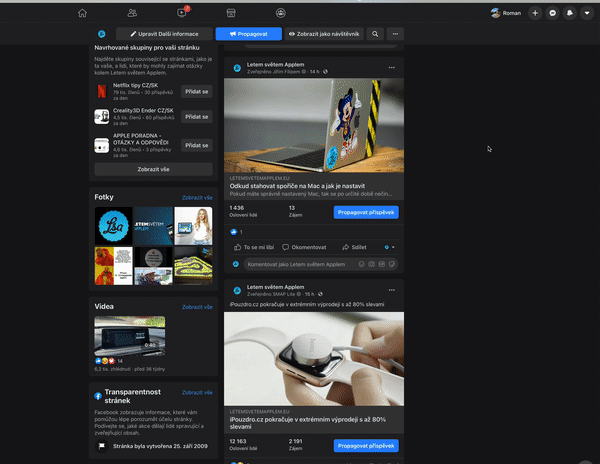Open the woman with tablet photo
This screenshot has width=600, height=464.
click(x=193, y=226)
